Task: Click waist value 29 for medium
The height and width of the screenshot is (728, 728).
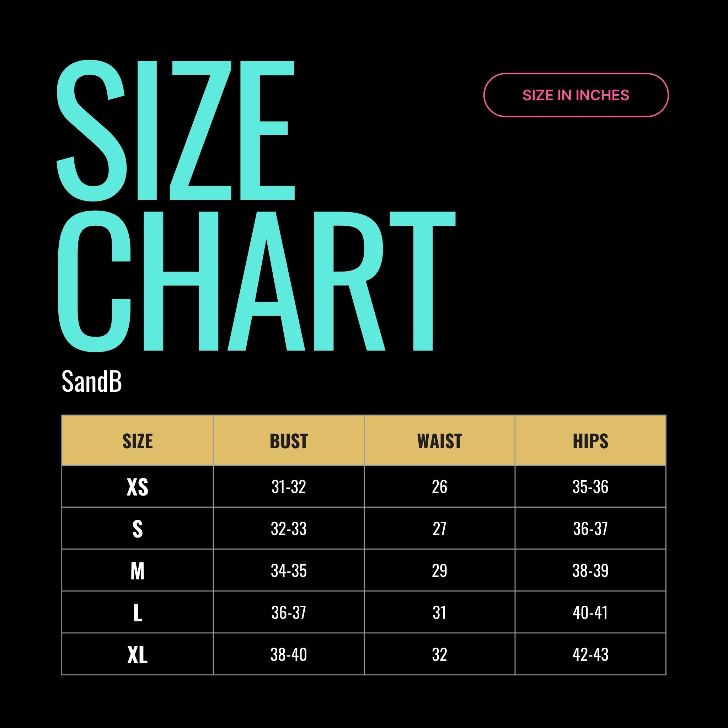Action: [439, 571]
